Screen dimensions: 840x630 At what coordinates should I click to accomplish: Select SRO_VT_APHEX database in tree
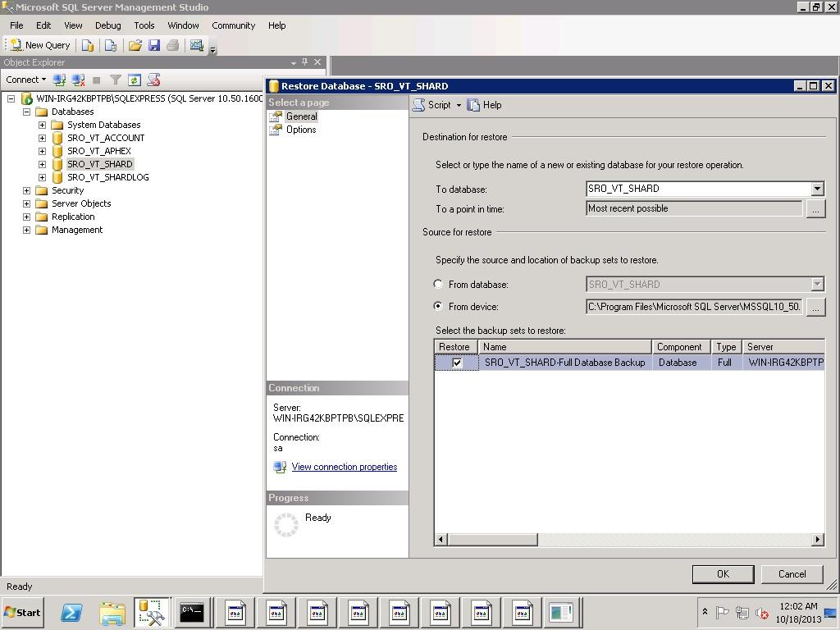(99, 151)
